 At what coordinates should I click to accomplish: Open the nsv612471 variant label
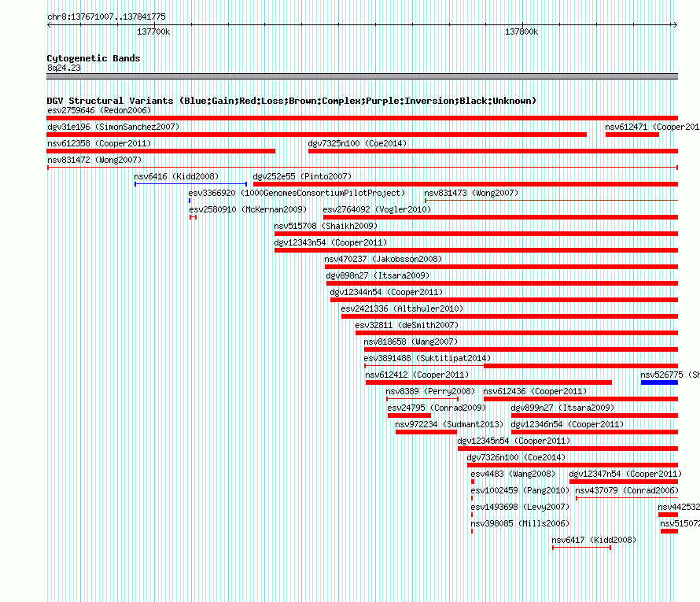coord(652,127)
